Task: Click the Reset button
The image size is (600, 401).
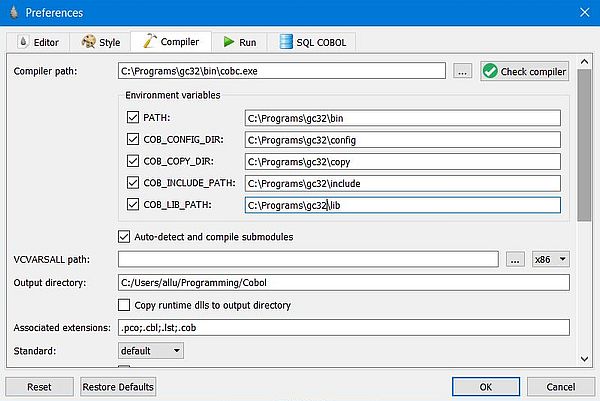Action: tap(39, 387)
